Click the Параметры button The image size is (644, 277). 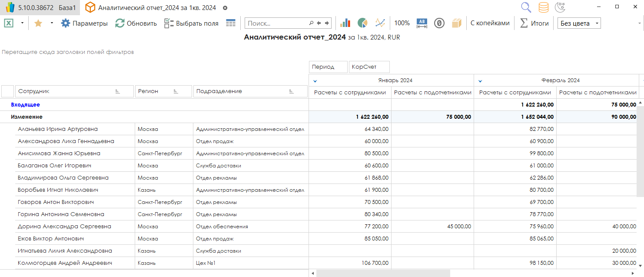click(x=84, y=23)
